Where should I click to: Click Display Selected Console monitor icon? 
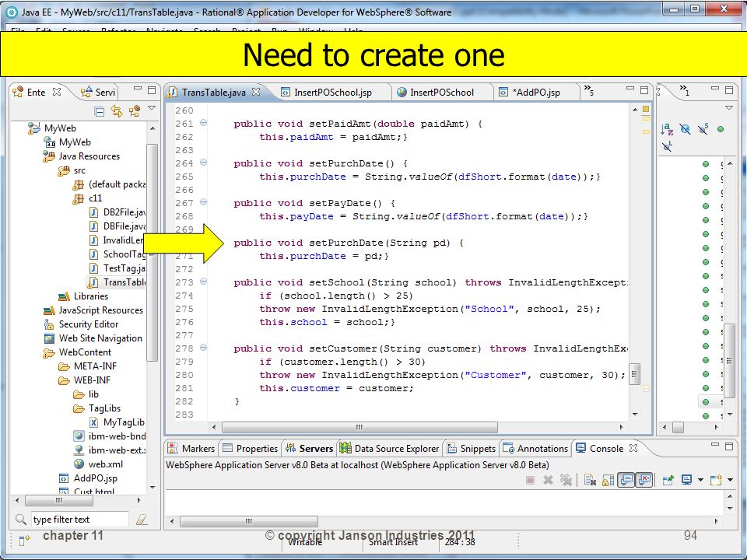pos(686,480)
